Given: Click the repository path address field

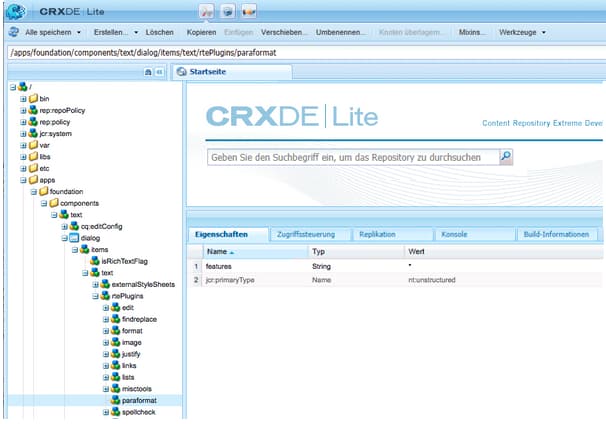Looking at the screenshot, I should click(306, 53).
